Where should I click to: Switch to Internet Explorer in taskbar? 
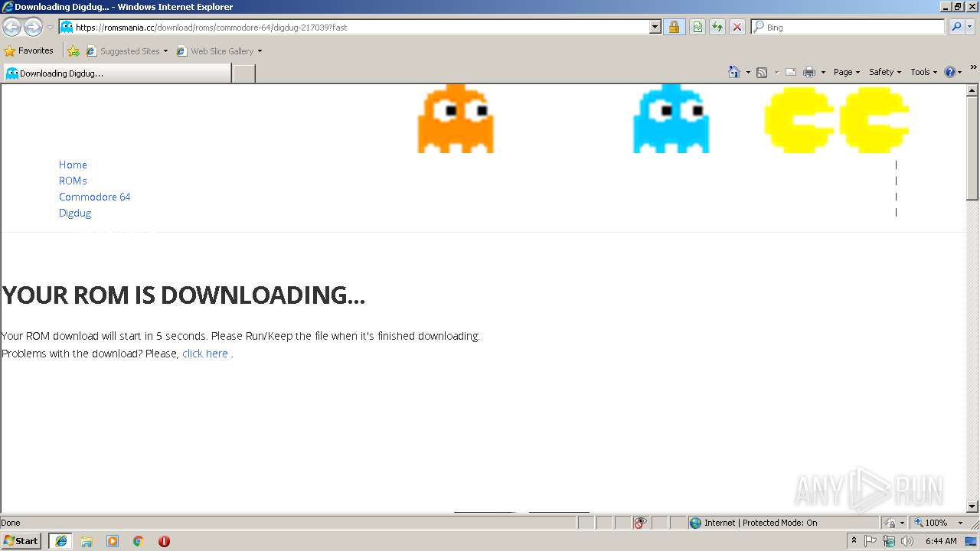(x=60, y=541)
